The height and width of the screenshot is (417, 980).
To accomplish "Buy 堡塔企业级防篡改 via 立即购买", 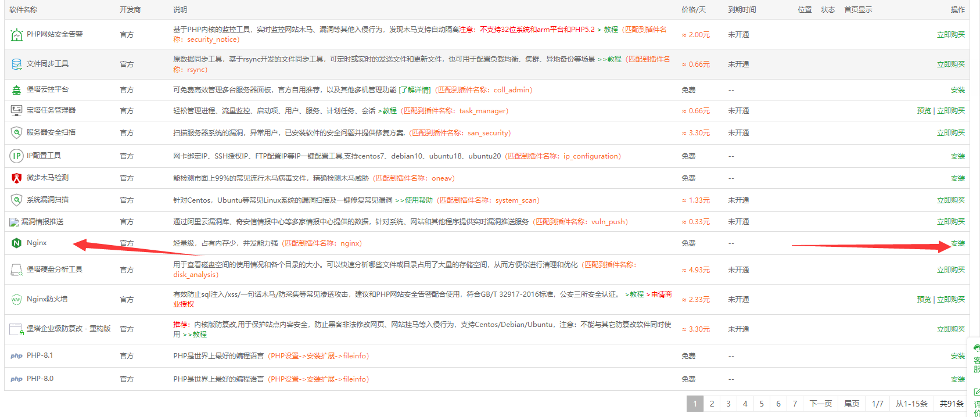I will tap(950, 329).
